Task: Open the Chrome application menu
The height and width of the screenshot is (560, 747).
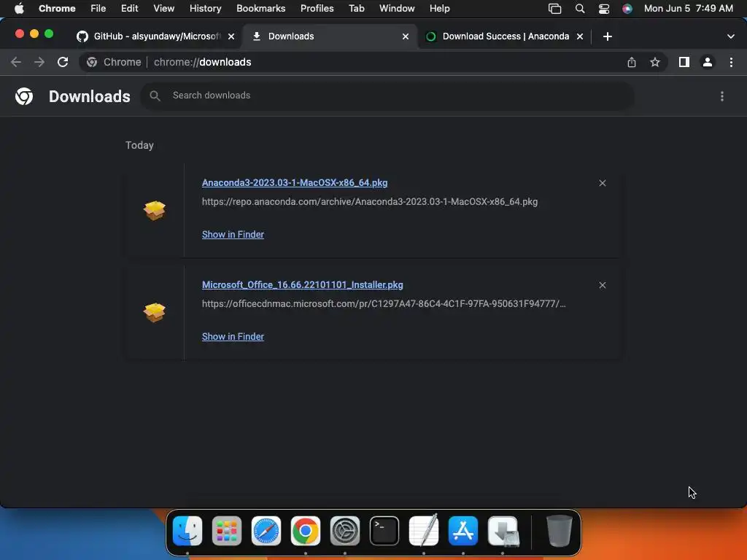Action: tap(57, 8)
